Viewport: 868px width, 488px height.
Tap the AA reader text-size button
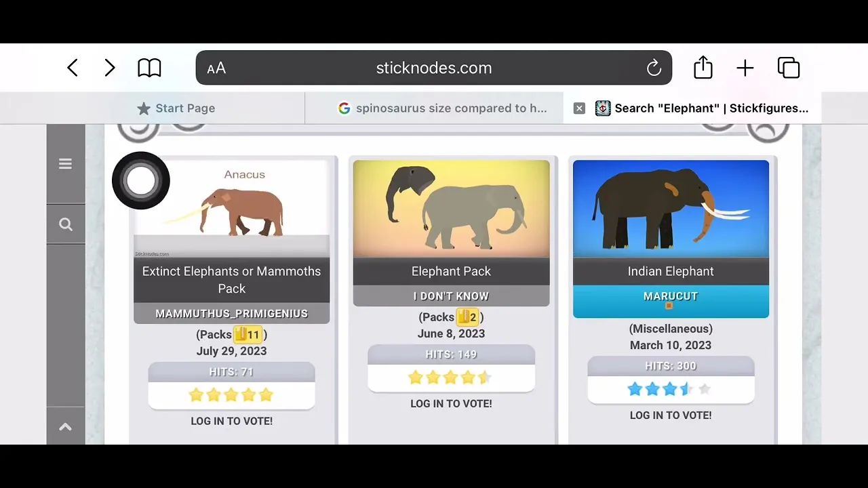click(x=216, y=68)
